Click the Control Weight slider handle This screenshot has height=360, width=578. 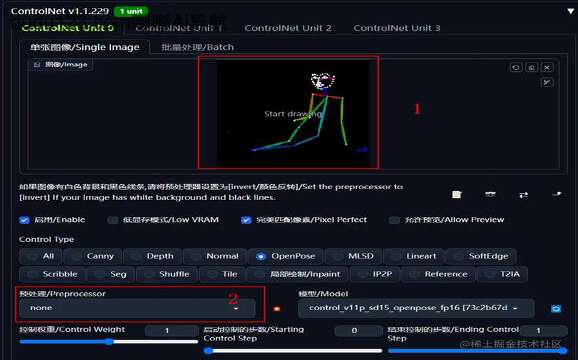click(109, 342)
